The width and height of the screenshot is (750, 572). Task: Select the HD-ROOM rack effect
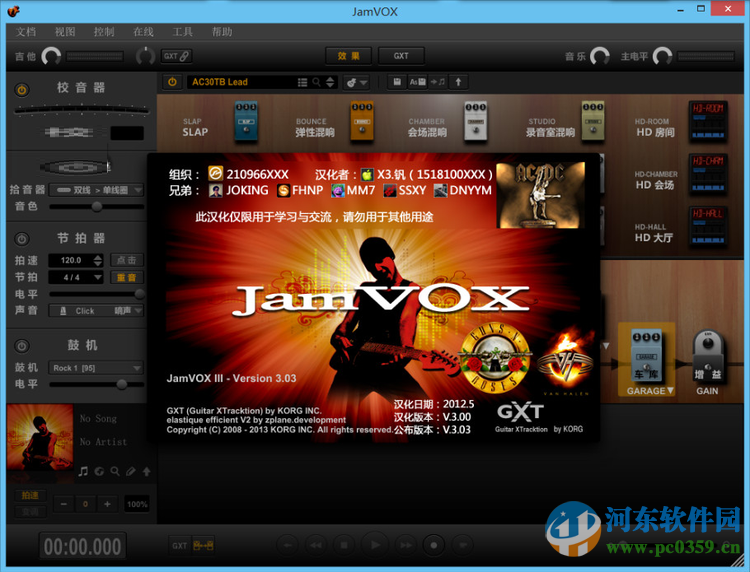pyautogui.click(x=708, y=121)
